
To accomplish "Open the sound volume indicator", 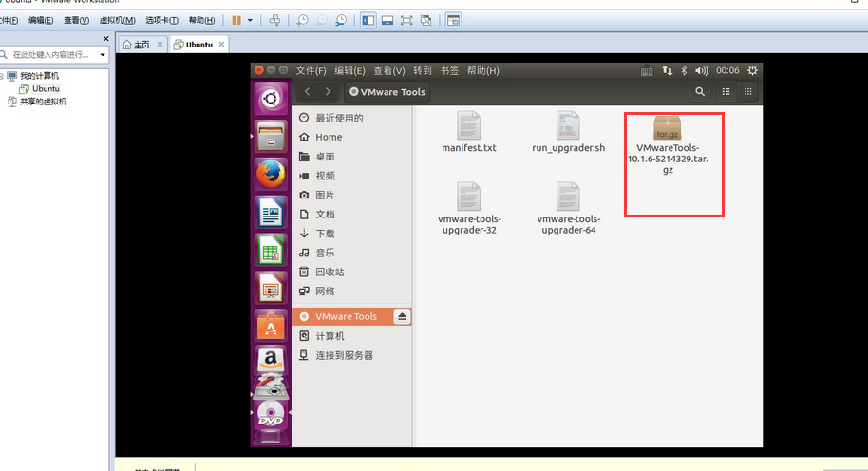I will coord(702,71).
